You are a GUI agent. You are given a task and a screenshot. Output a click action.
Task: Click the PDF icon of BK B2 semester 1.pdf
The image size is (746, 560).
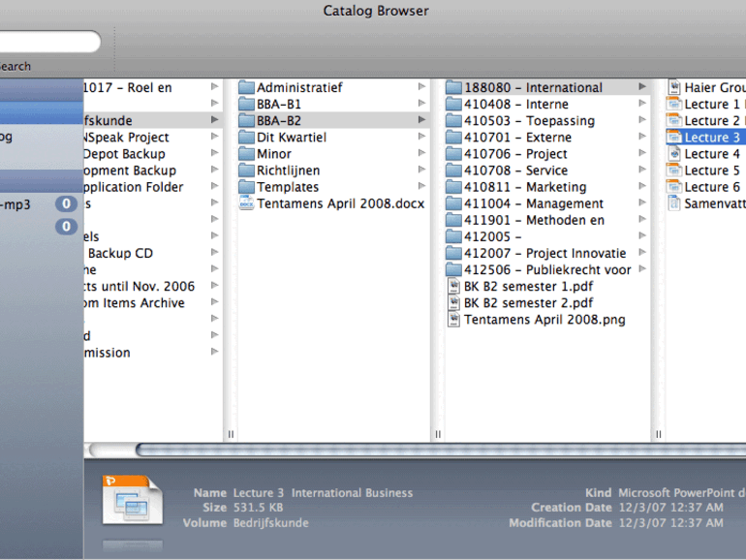tap(454, 286)
